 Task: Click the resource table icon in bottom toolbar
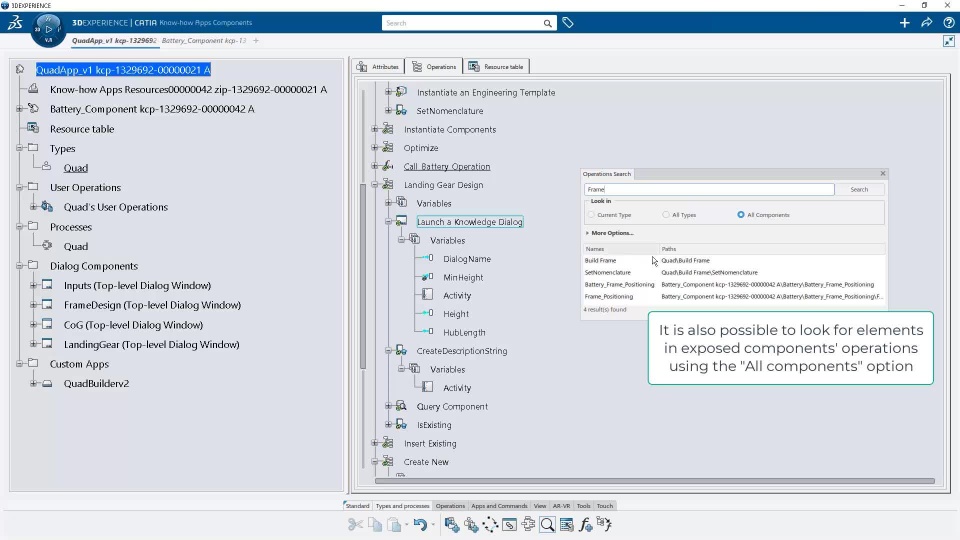pos(567,525)
